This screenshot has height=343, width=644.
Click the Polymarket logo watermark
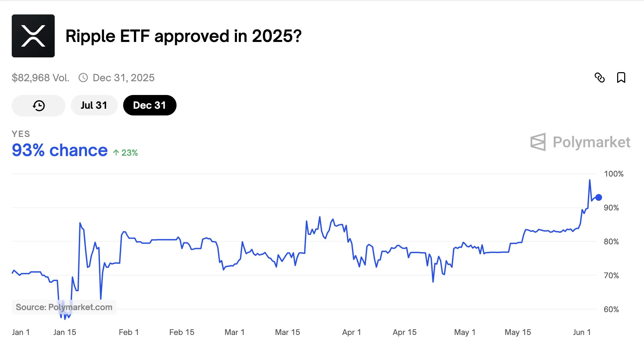(x=580, y=142)
